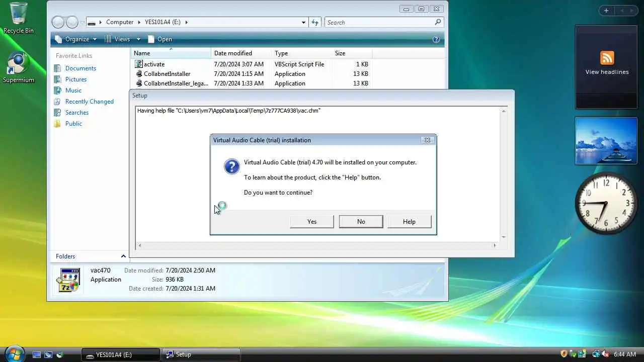644x362 pixels.
Task: Click the question mark icon in dialog
Action: coord(231,166)
